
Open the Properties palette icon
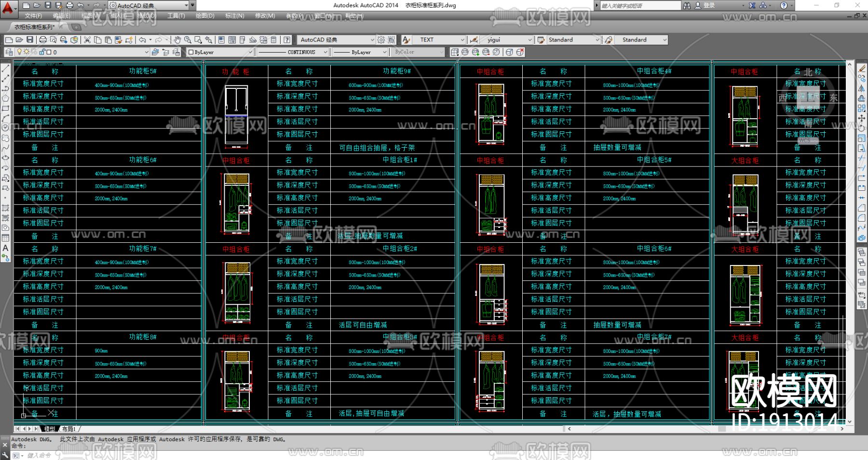[221, 40]
